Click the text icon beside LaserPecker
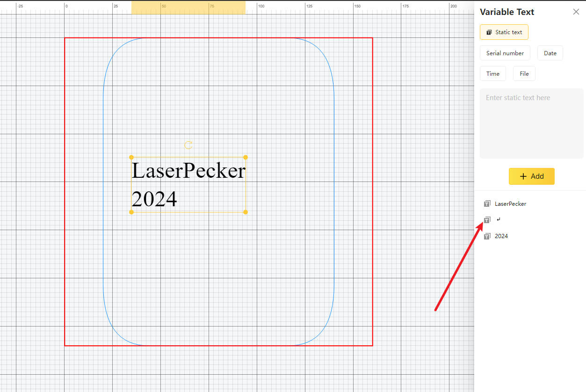The image size is (586, 392). click(x=487, y=203)
